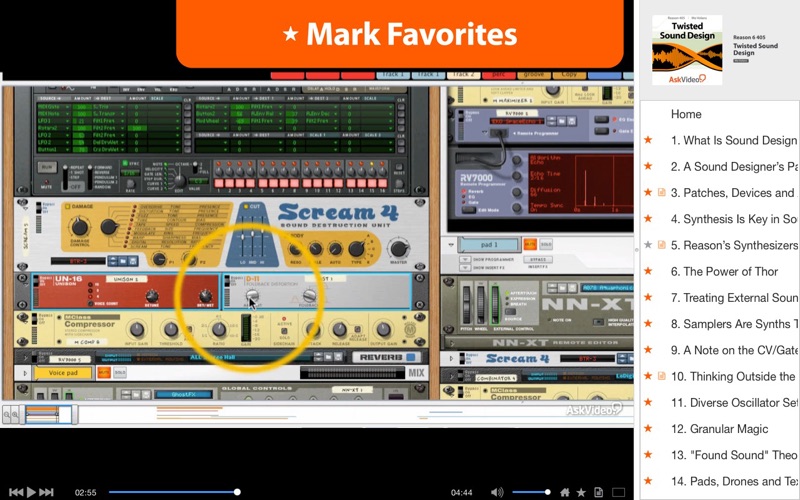The height and width of the screenshot is (500, 800).
Task: Select the groove tab
Action: coord(534,74)
